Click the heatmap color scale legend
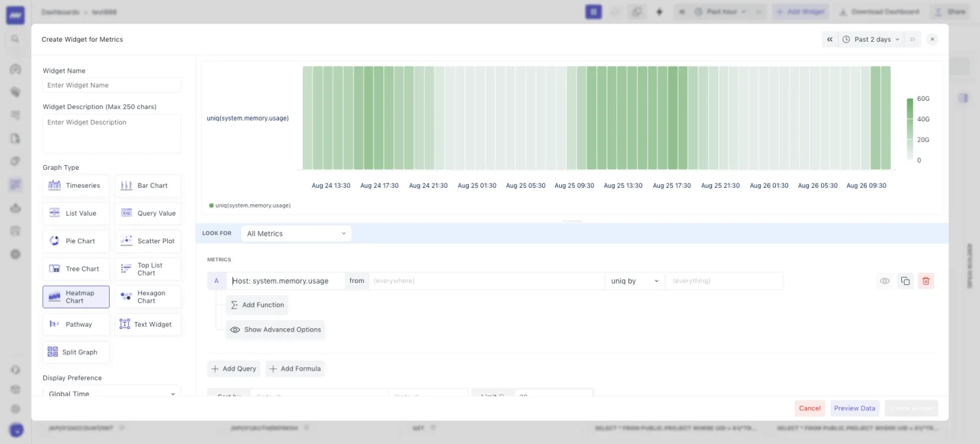The height and width of the screenshot is (444, 980). click(909, 129)
